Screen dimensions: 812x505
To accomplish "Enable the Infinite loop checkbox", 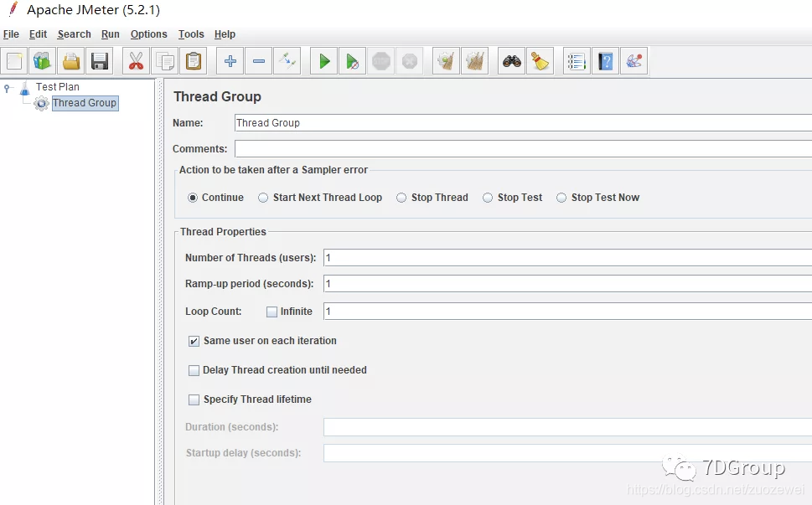I will point(272,312).
